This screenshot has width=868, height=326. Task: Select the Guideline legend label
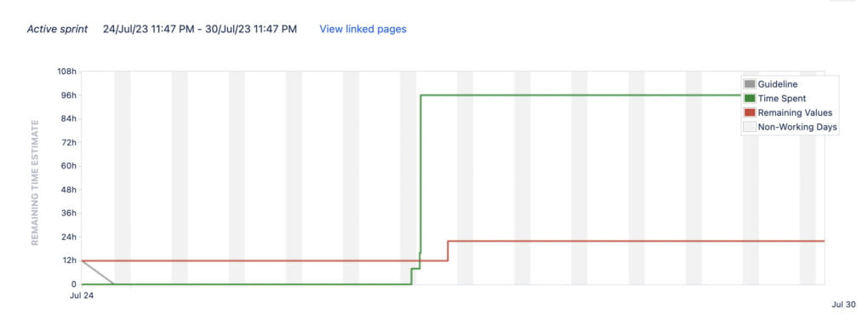pos(778,84)
